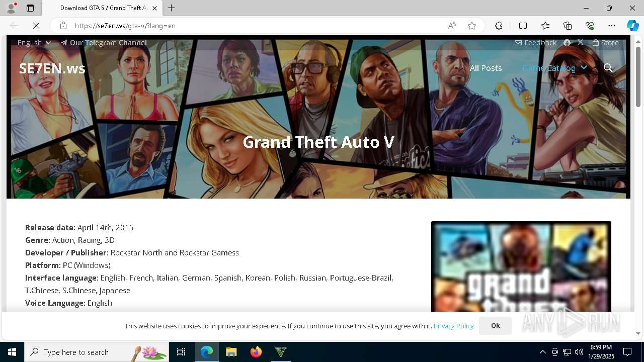The height and width of the screenshot is (362, 644).
Task: Select the Release date line text
Action: (79, 227)
